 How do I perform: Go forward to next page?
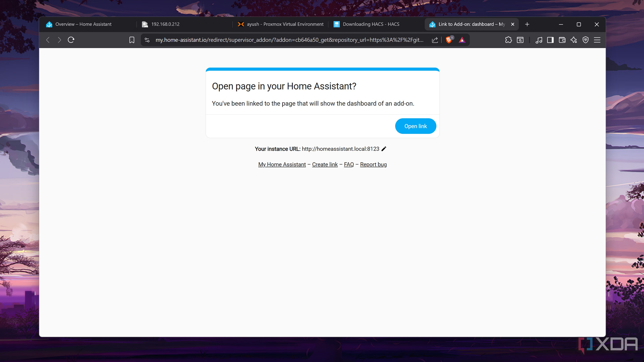[x=59, y=40]
